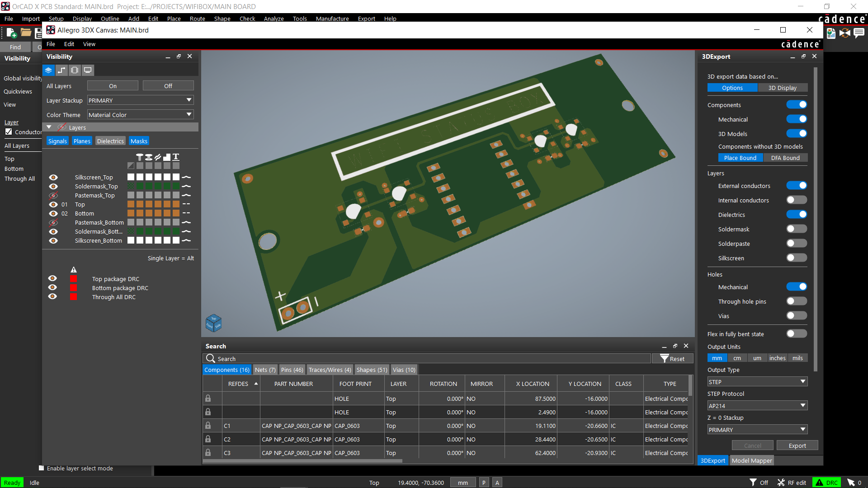Open the display settings monitor icon
This screenshot has width=868, height=488.
pos(88,70)
